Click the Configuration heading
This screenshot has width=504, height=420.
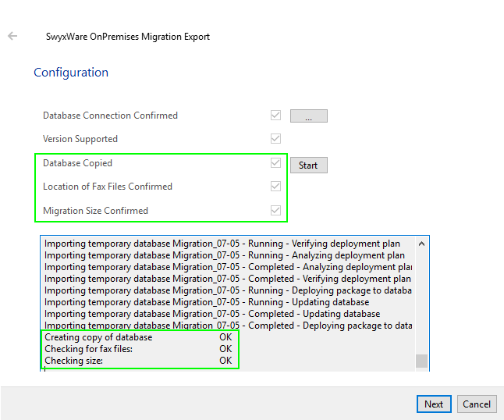(x=71, y=73)
